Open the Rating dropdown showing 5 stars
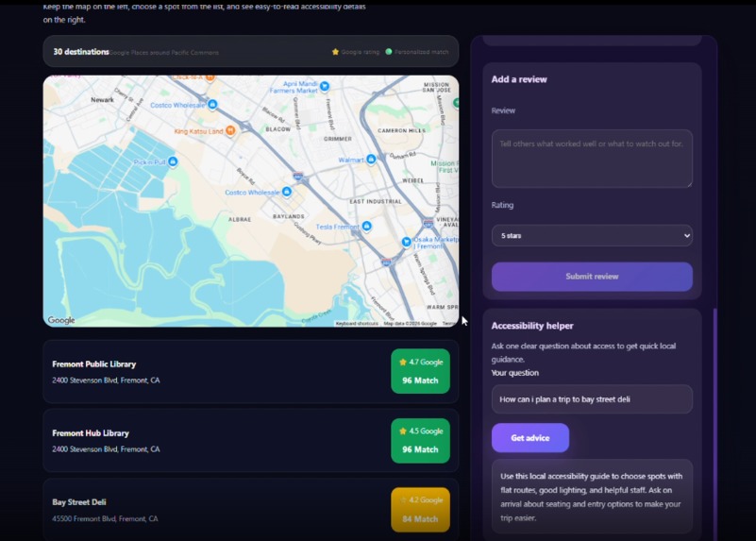 [592, 236]
